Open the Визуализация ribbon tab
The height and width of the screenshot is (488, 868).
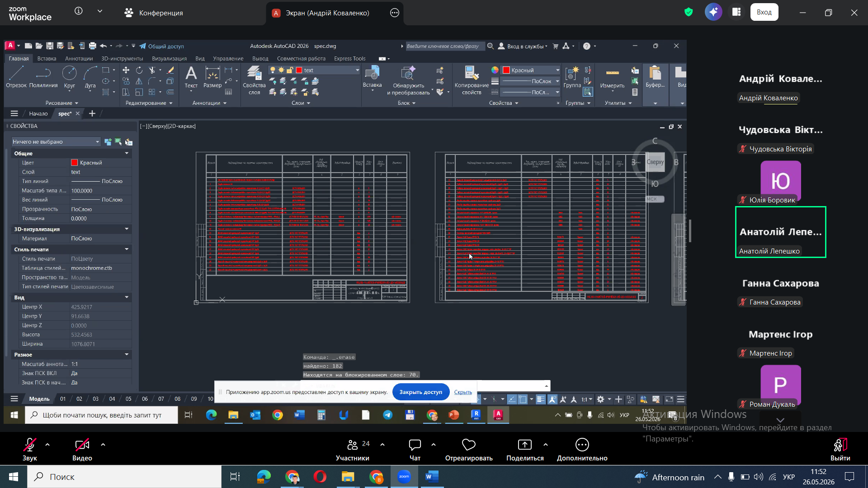pos(170,59)
